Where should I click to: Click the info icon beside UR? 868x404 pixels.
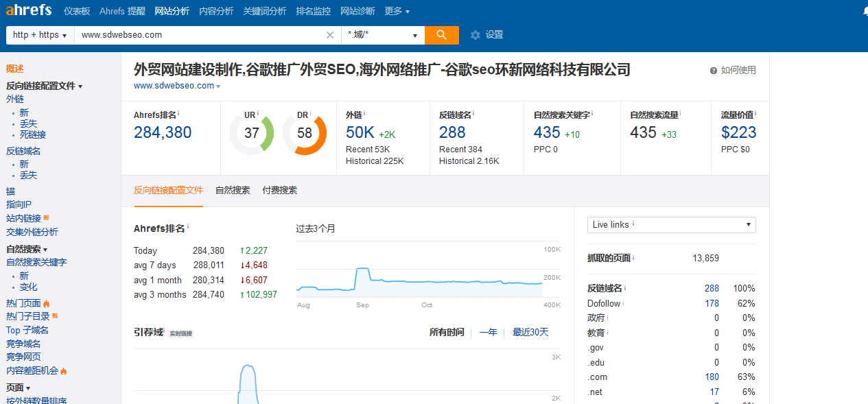click(259, 114)
